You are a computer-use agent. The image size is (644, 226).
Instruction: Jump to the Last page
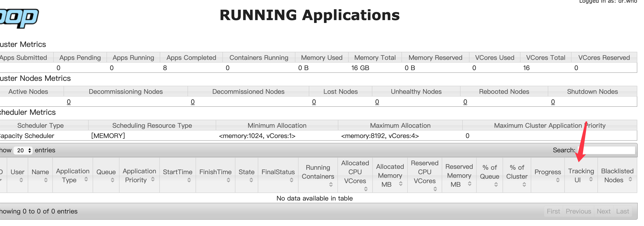click(x=623, y=211)
